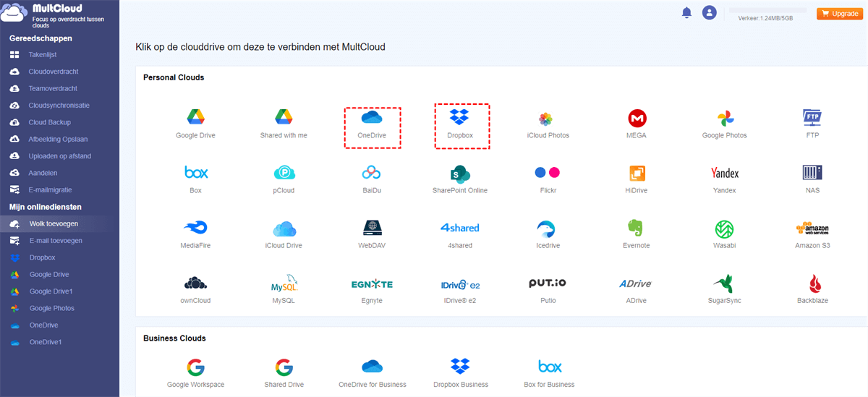
Task: Add WebDAV connection
Action: [x=372, y=234]
